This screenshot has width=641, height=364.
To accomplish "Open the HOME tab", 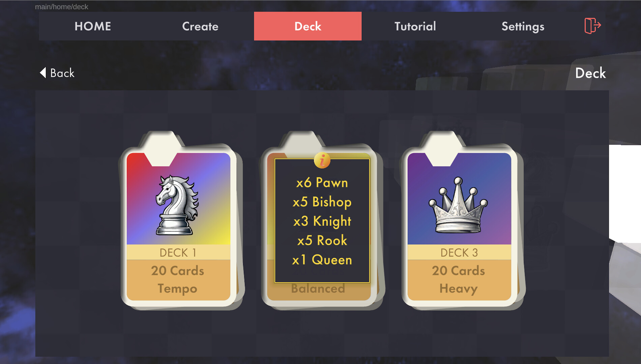I will pos(93,26).
